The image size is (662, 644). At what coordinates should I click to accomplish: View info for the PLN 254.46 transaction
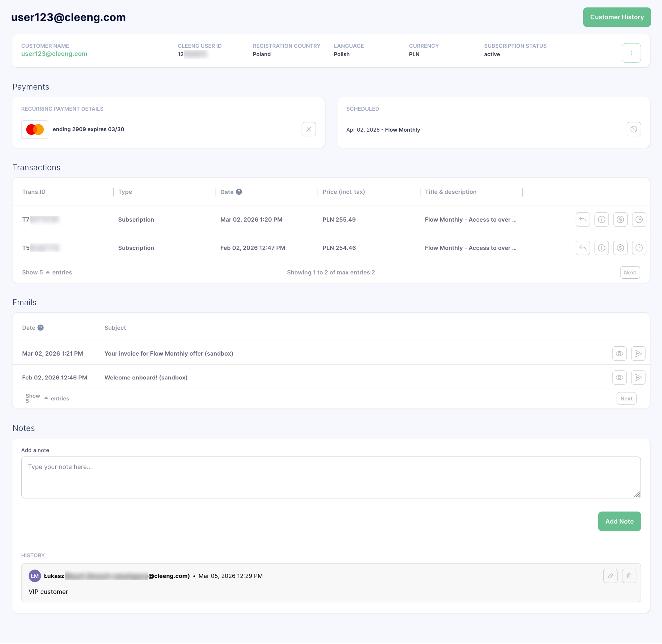pos(602,248)
